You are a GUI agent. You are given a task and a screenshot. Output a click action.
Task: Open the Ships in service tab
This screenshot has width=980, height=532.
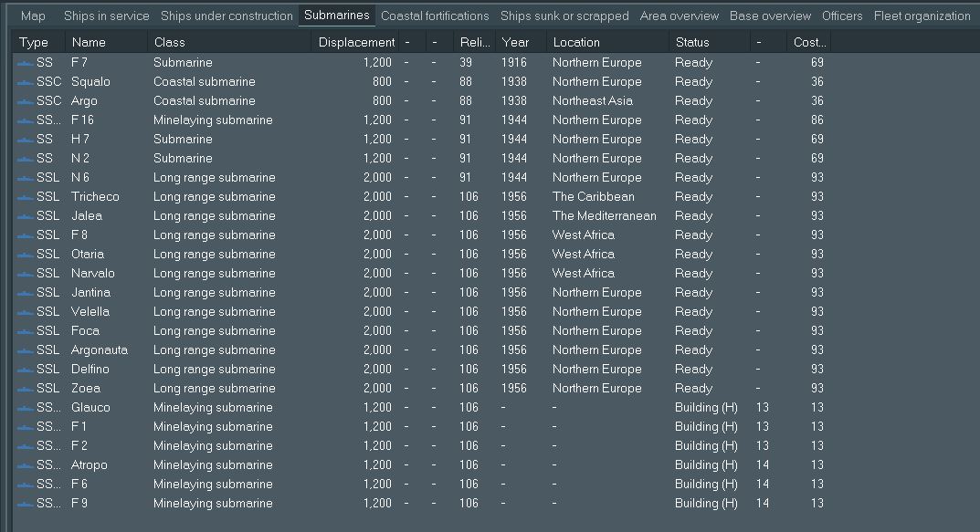106,16
